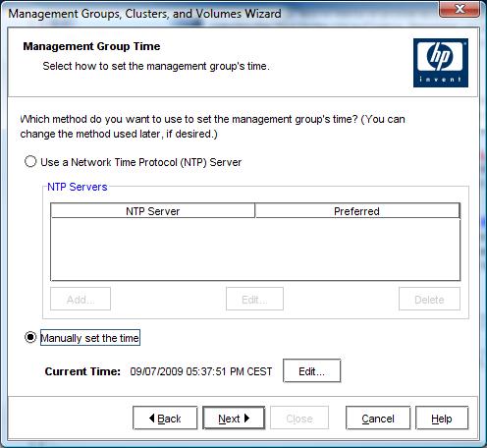Click the HP invent logo
Screen dimensions: 487x448
coord(441,63)
